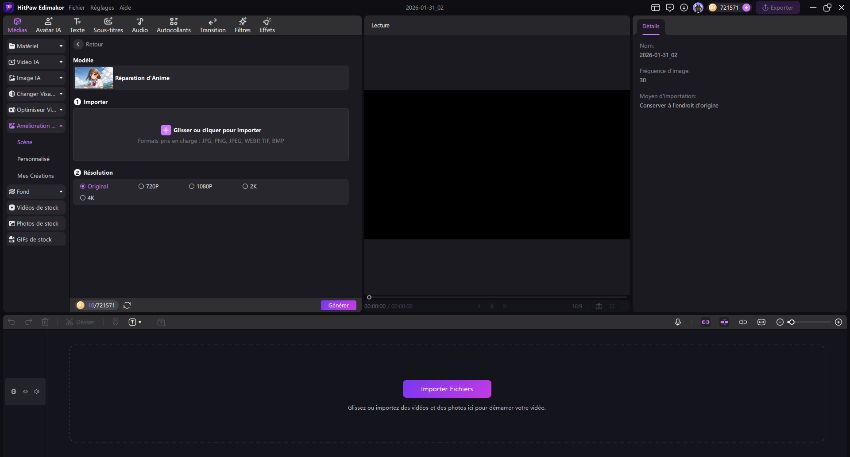
Task: Open the Effets panel
Action: pos(267,24)
